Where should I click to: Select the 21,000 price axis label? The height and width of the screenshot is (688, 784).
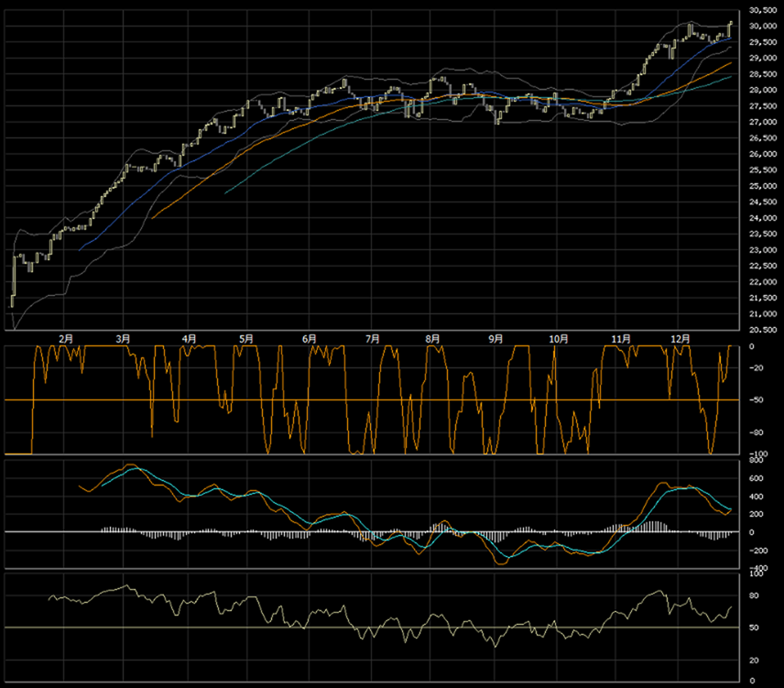(763, 314)
